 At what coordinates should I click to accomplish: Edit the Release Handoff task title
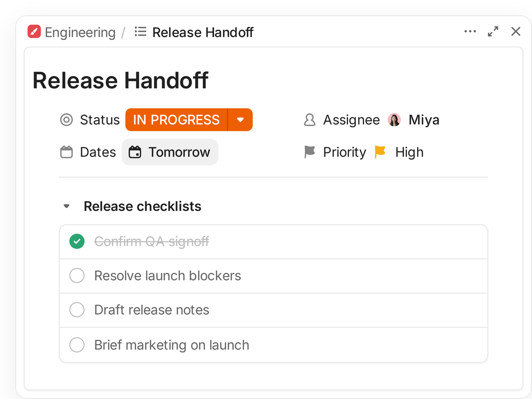point(121,80)
